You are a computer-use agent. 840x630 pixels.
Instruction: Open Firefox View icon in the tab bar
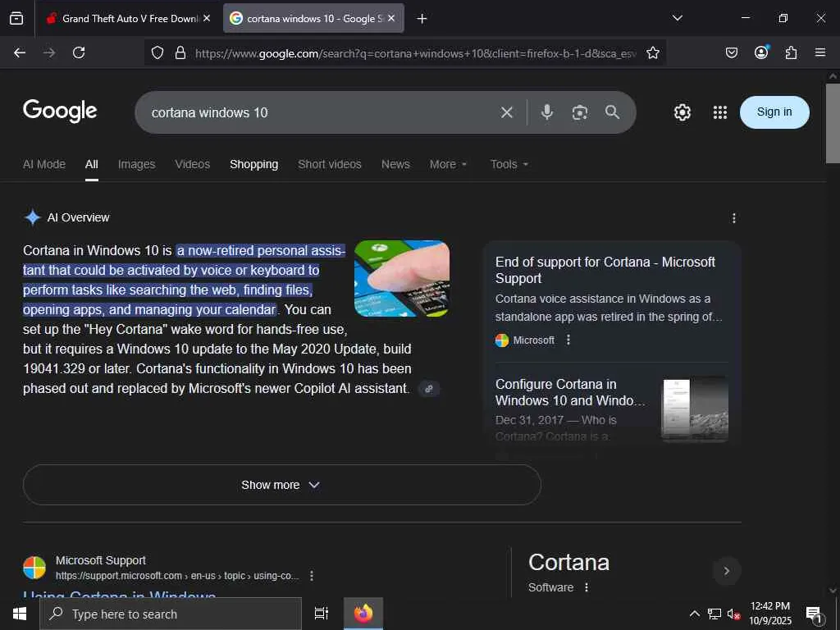tap(16, 18)
